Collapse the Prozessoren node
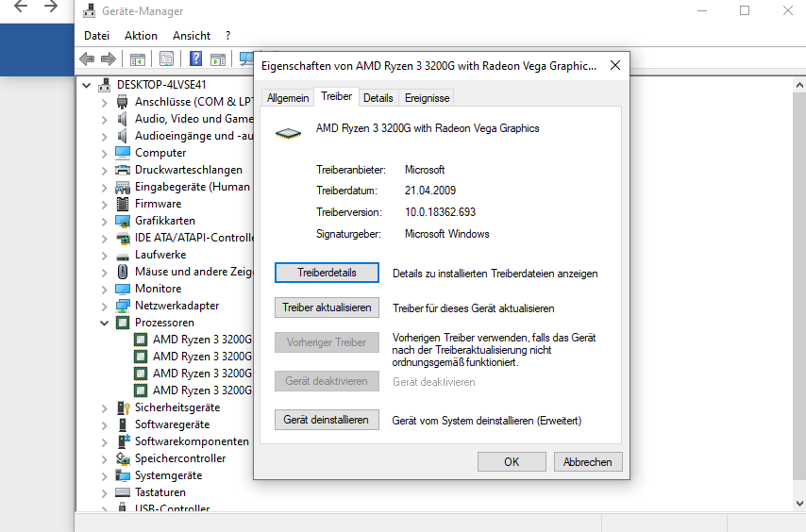This screenshot has height=532, width=806. 105,323
